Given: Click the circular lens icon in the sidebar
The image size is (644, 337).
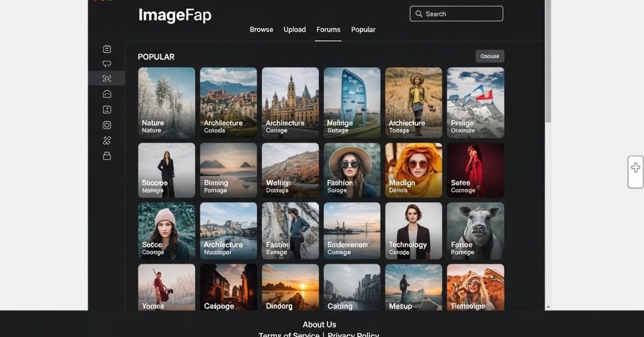Looking at the screenshot, I should coord(107,124).
